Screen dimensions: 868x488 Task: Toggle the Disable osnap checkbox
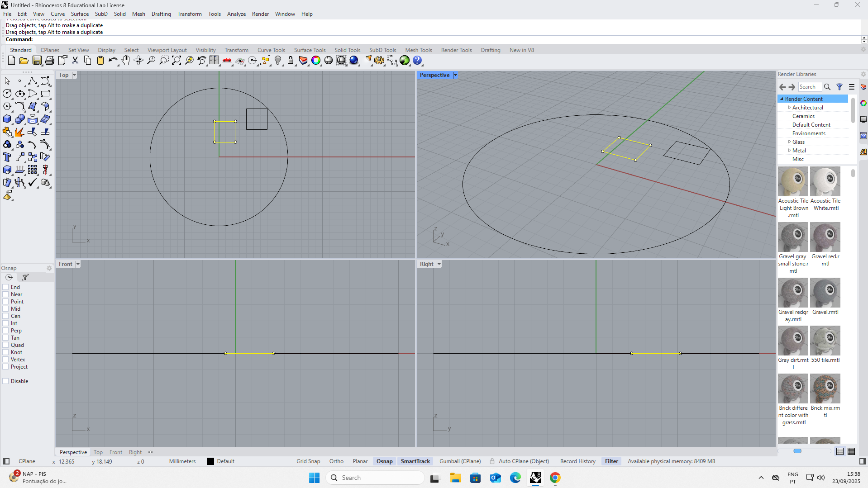pyautogui.click(x=6, y=381)
